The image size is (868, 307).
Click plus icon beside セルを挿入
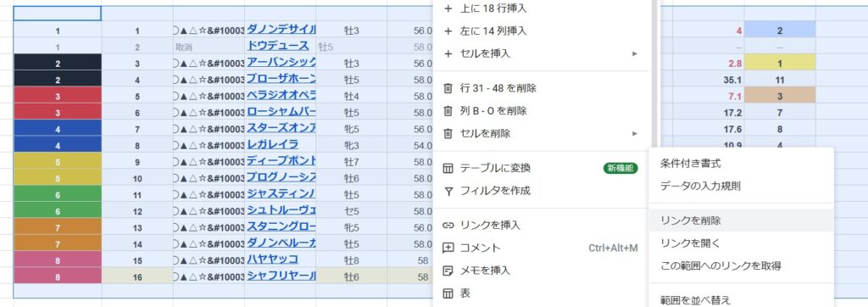click(x=448, y=53)
